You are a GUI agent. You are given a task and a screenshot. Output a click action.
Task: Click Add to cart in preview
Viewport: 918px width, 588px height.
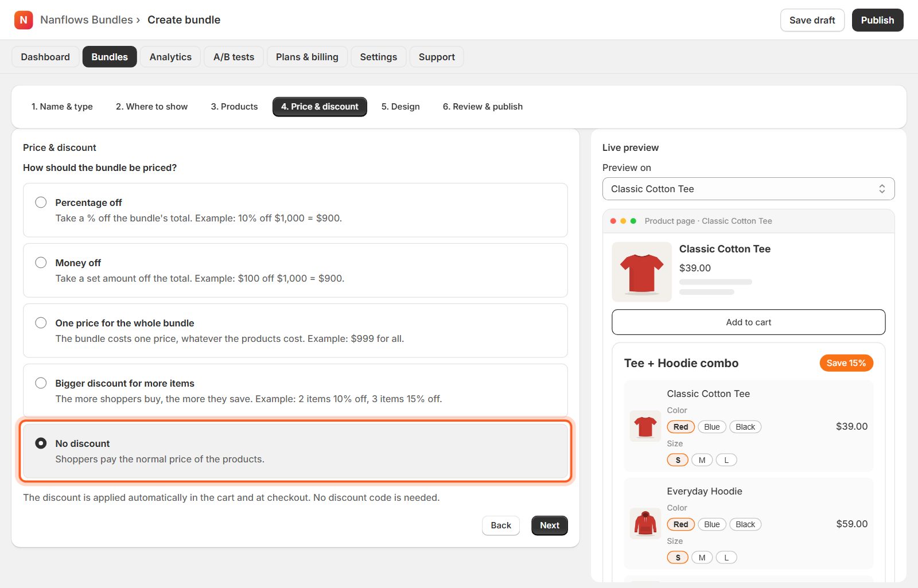748,322
